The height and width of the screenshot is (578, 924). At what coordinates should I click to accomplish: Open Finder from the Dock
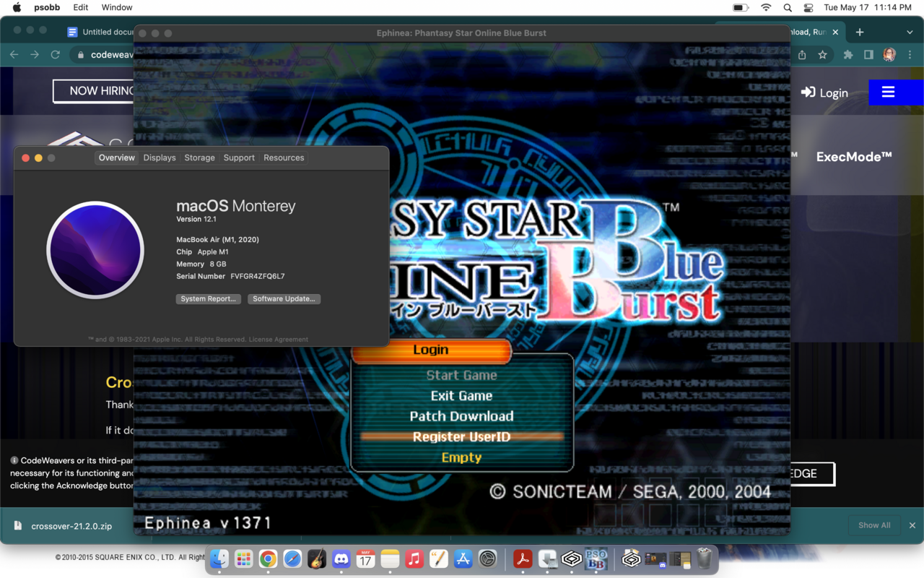pyautogui.click(x=219, y=558)
